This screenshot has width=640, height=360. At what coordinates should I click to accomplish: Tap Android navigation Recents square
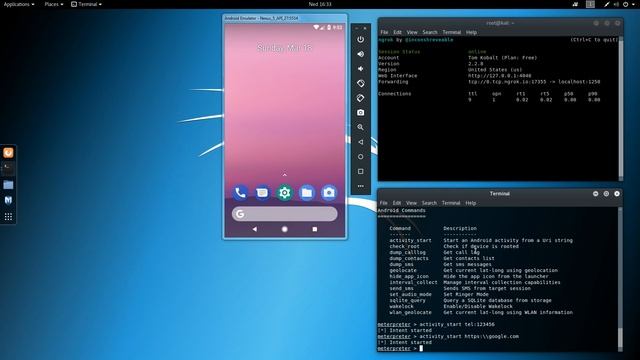pyautogui.click(x=315, y=229)
